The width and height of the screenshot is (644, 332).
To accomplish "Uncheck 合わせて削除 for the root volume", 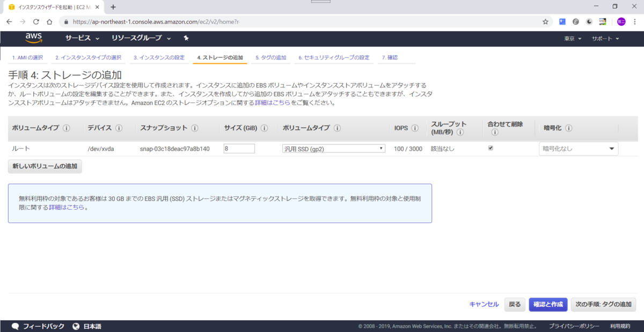I will coord(490,147).
